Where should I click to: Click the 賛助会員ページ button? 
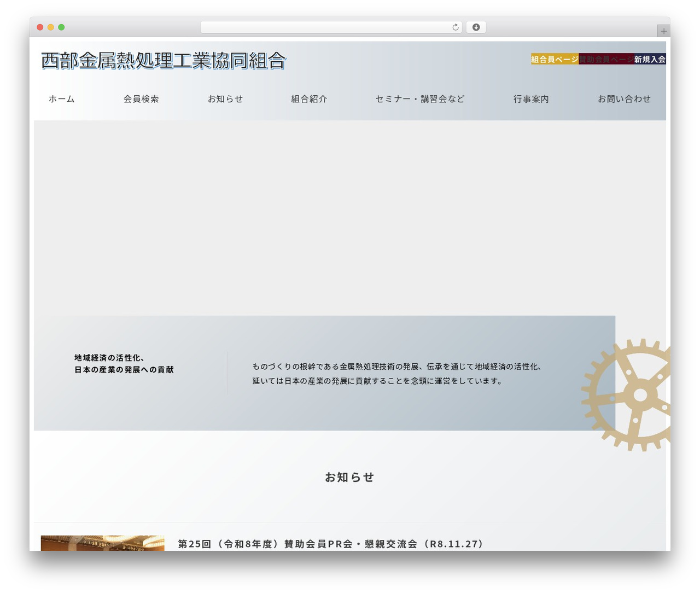(606, 59)
